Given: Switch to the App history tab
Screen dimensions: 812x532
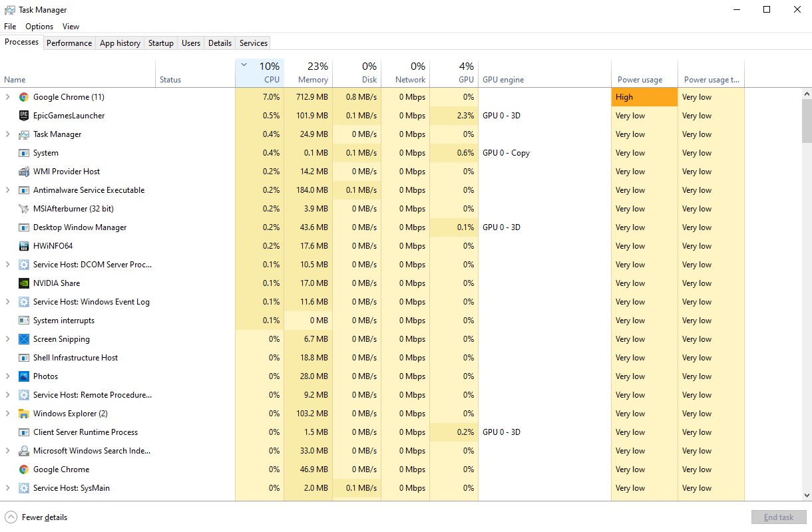Looking at the screenshot, I should 120,43.
